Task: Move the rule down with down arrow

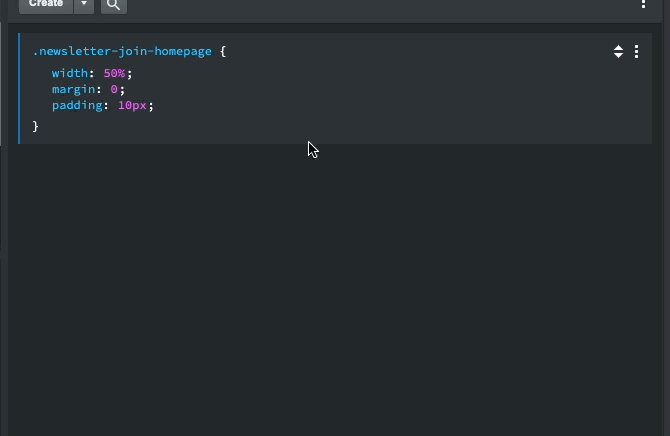Action: tap(618, 55)
